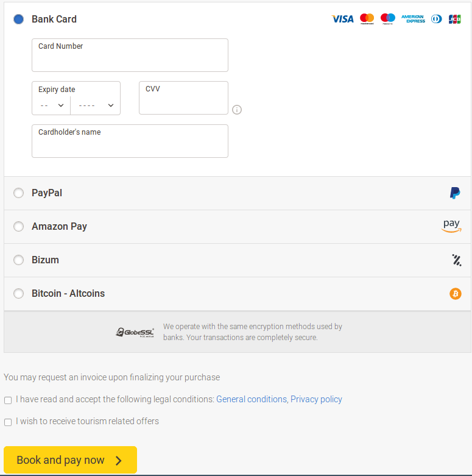472x476 pixels.
Task: Select Bitcoin - Altcoins payment method
Action: 19,294
